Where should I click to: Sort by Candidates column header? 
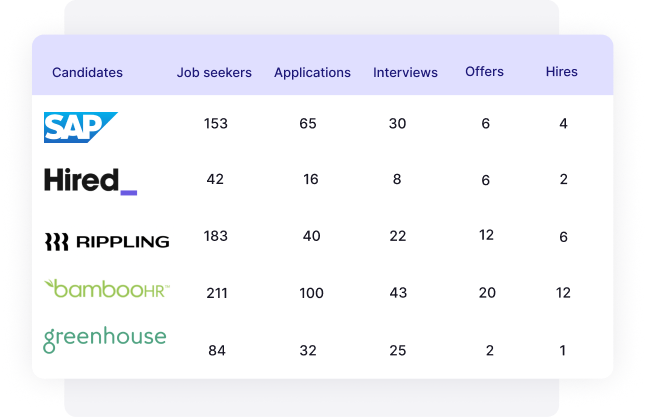pyautogui.click(x=87, y=73)
